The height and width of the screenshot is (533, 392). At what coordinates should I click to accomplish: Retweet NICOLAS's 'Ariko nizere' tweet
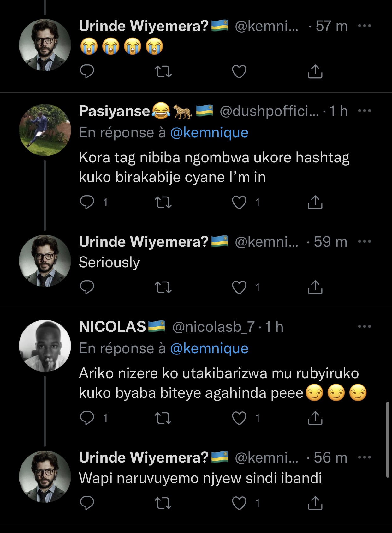pos(163,418)
